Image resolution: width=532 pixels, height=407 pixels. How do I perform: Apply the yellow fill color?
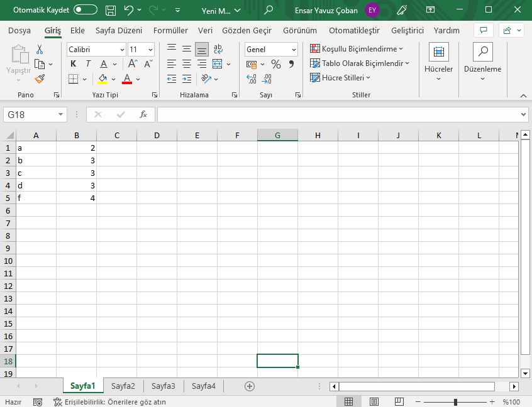point(103,79)
